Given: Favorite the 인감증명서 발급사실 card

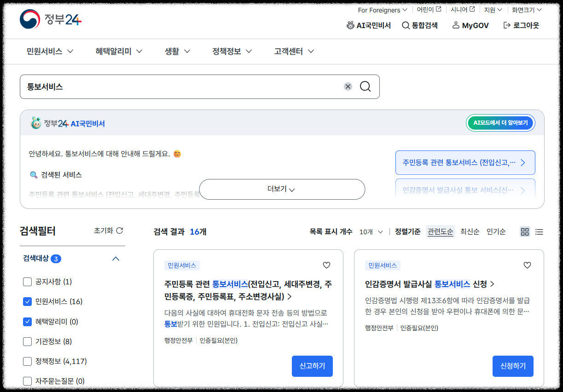Looking at the screenshot, I should (528, 265).
